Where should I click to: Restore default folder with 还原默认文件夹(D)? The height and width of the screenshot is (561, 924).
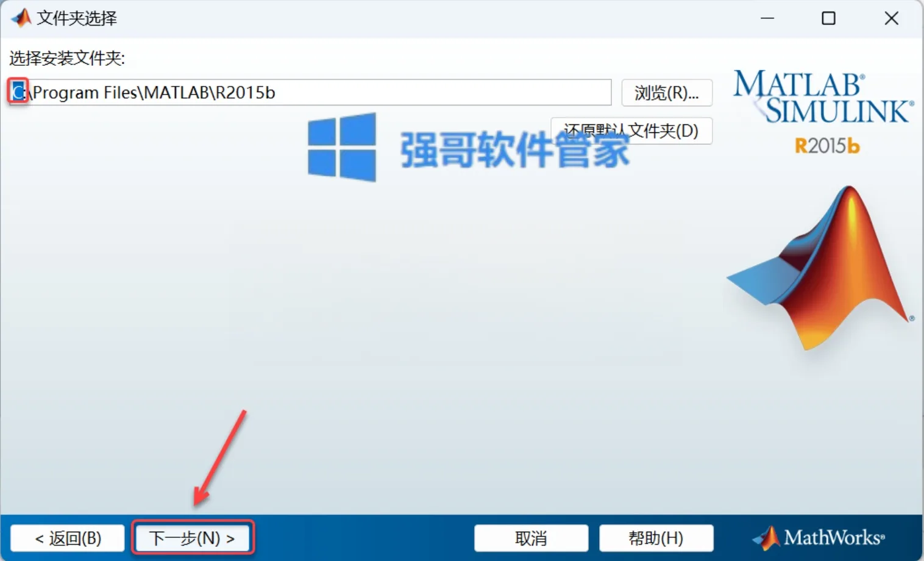[631, 130]
